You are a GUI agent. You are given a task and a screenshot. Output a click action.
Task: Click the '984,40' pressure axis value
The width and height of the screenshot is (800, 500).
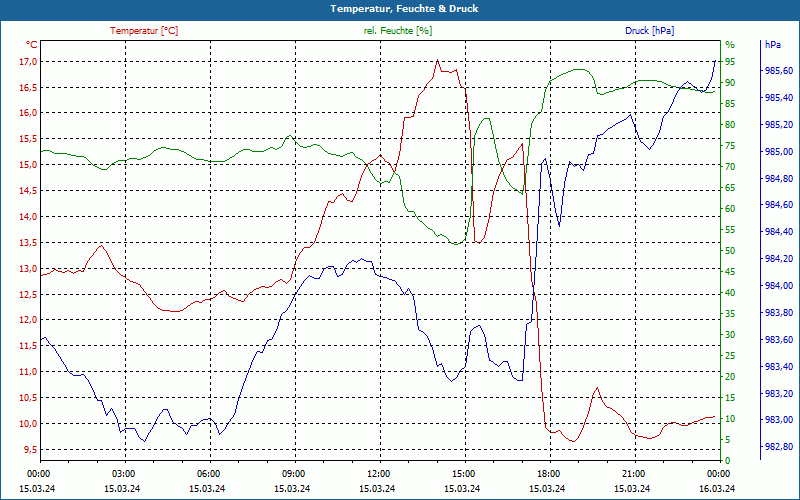(779, 232)
